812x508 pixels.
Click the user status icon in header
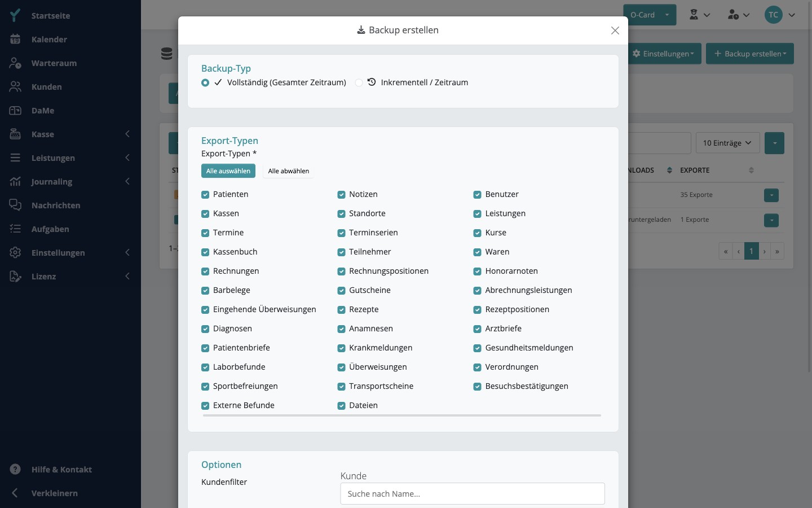click(x=733, y=15)
